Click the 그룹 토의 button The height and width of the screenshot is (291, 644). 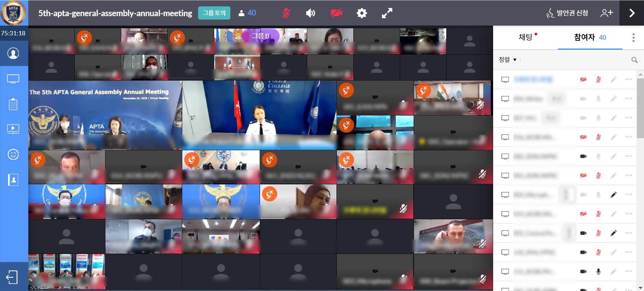point(214,13)
